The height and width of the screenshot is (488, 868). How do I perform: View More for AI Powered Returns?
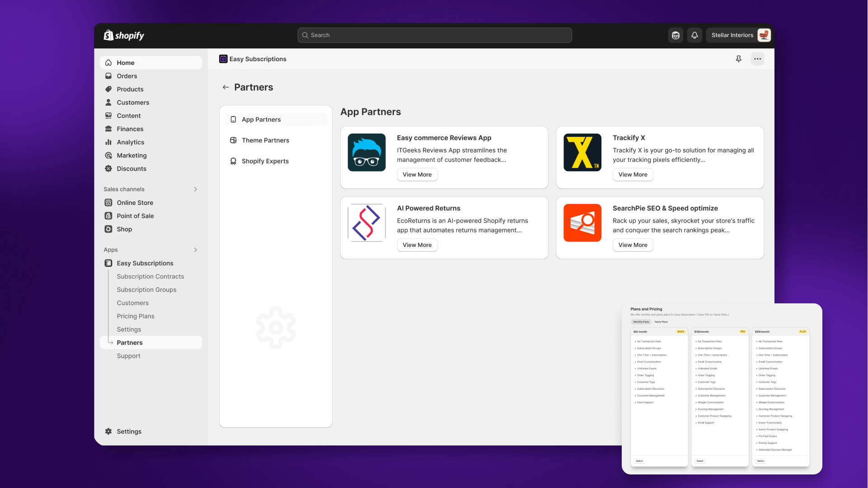[x=417, y=245]
